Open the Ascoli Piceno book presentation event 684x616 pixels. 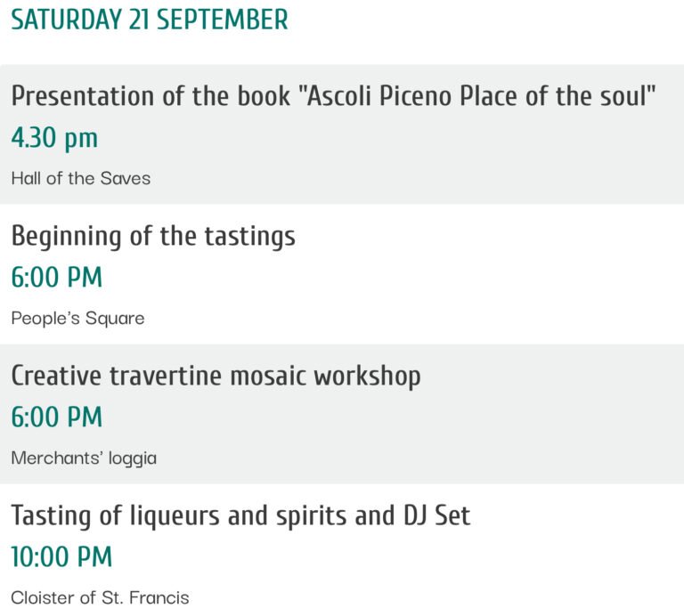pos(334,96)
